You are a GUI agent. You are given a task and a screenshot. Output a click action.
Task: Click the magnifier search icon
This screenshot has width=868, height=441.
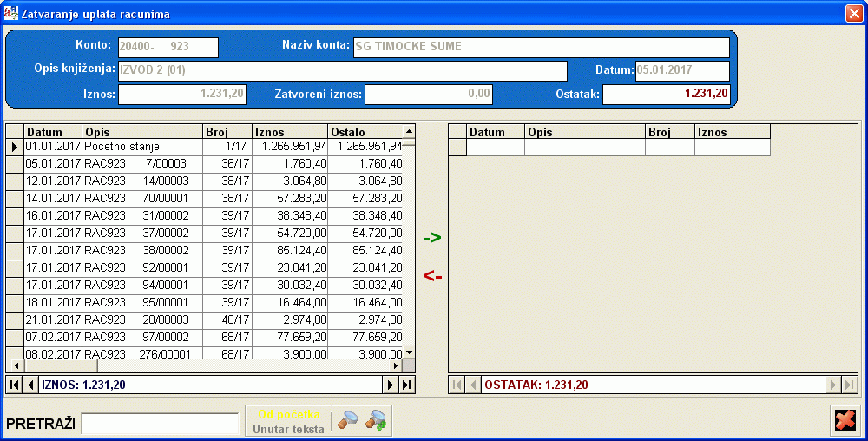click(347, 421)
